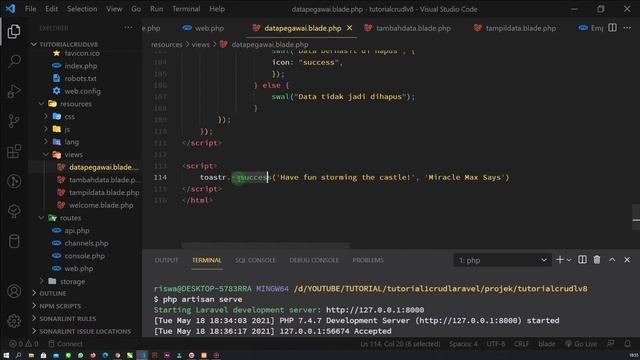
Task: Expand the lang folder
Action: click(46, 142)
